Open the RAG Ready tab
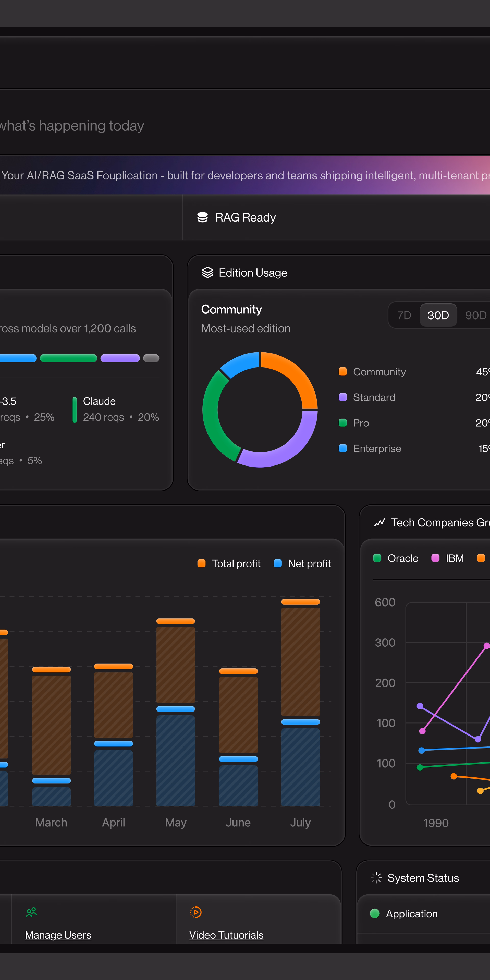 (x=336, y=218)
